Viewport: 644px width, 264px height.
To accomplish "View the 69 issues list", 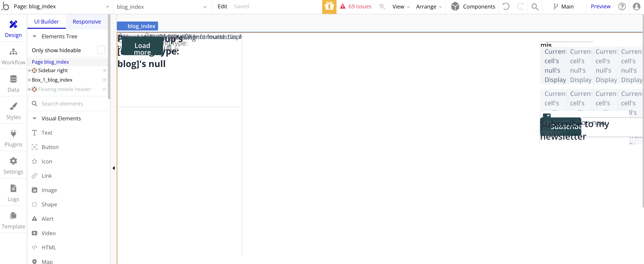I will (x=356, y=6).
